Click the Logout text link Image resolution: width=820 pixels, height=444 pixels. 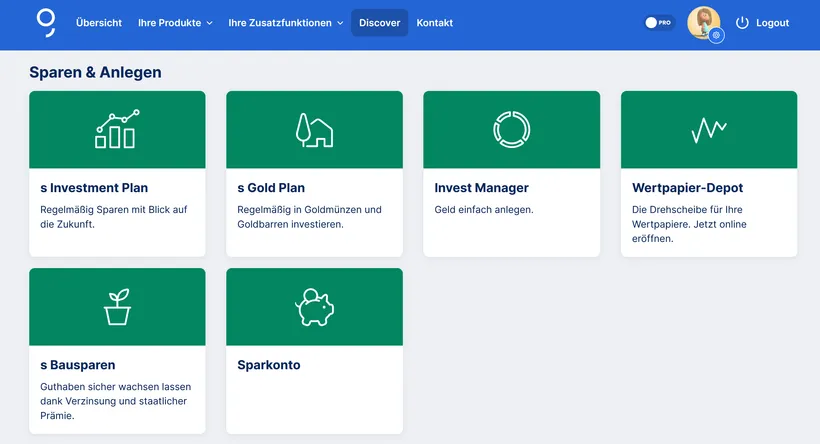coord(772,23)
